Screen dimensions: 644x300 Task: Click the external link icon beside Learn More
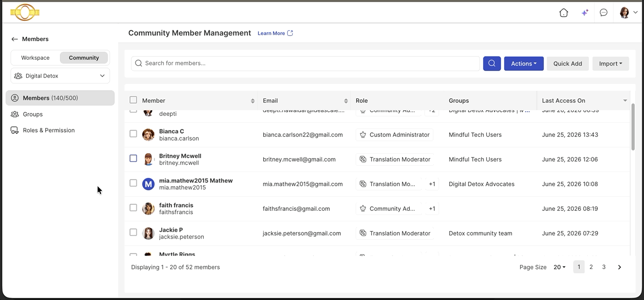coord(290,33)
